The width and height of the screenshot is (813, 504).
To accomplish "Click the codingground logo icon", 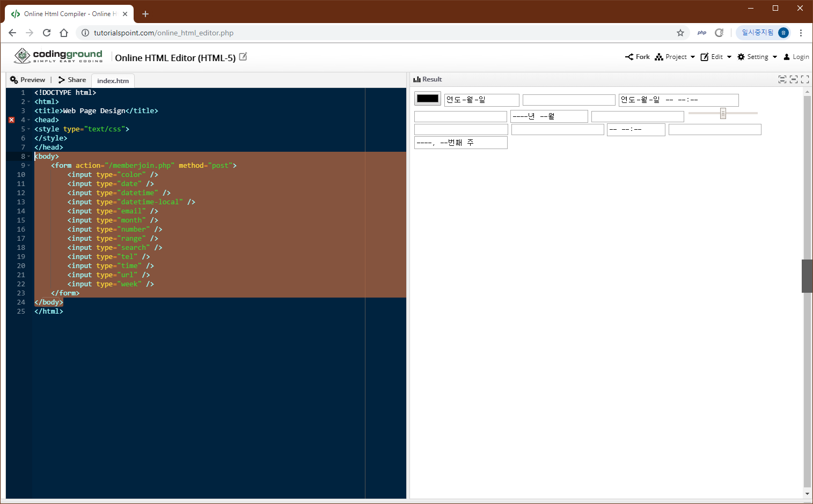I will coord(22,56).
